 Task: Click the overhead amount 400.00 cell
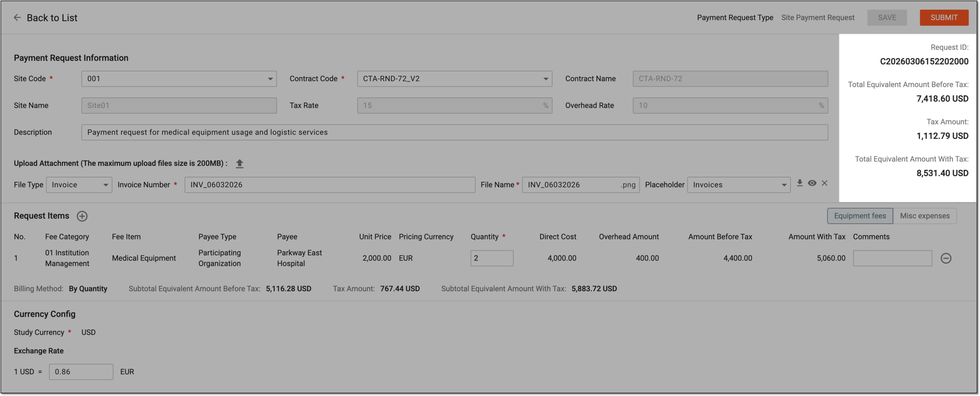tap(647, 258)
